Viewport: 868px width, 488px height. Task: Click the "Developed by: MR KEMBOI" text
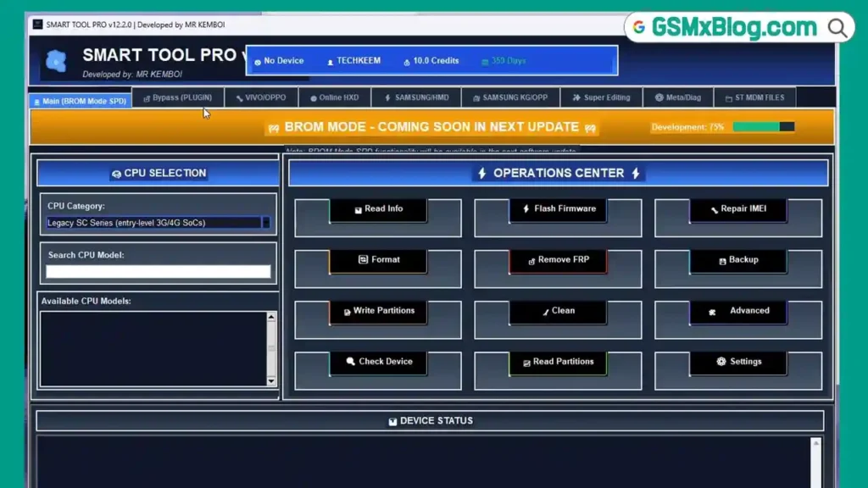point(132,75)
